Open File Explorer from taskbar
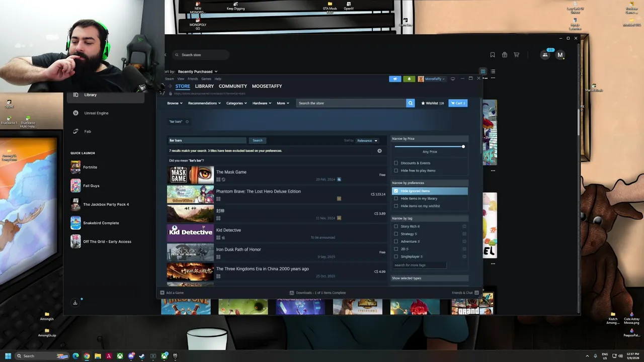The width and height of the screenshot is (644, 362). (98, 356)
